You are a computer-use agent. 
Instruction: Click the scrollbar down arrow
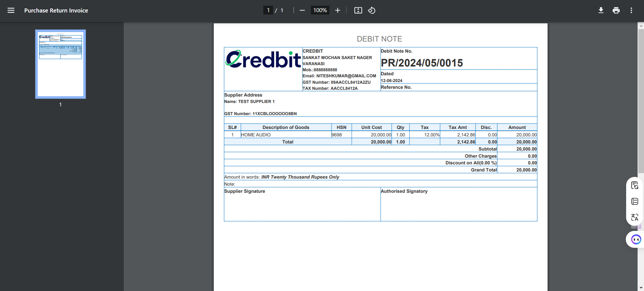641,288
